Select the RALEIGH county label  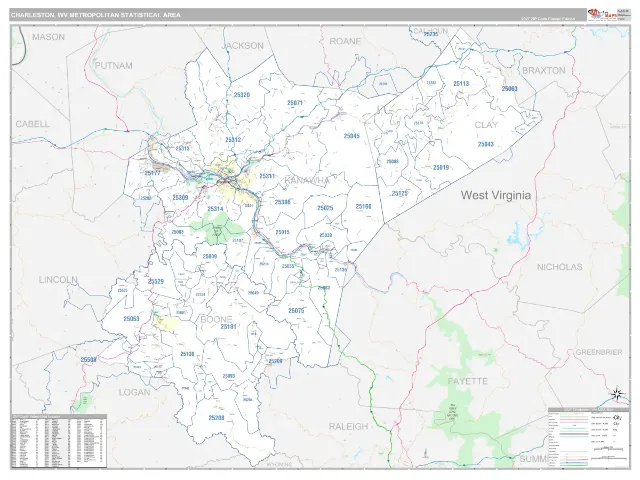(349, 427)
